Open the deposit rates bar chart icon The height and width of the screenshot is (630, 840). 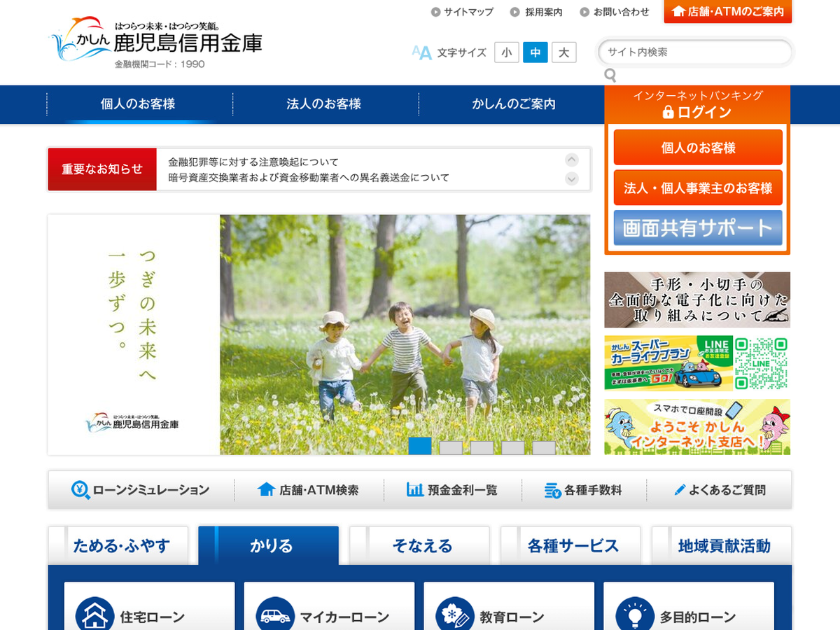click(415, 490)
